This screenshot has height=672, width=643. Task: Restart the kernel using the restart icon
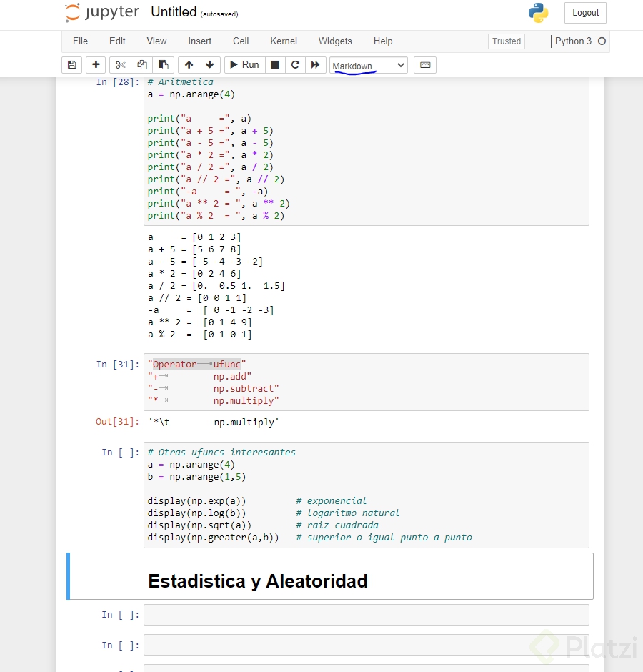tap(295, 64)
